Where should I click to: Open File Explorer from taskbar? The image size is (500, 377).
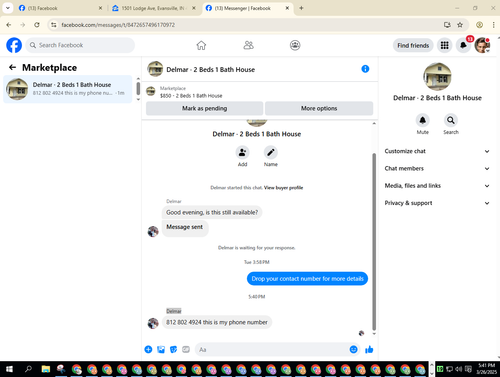coord(46,369)
